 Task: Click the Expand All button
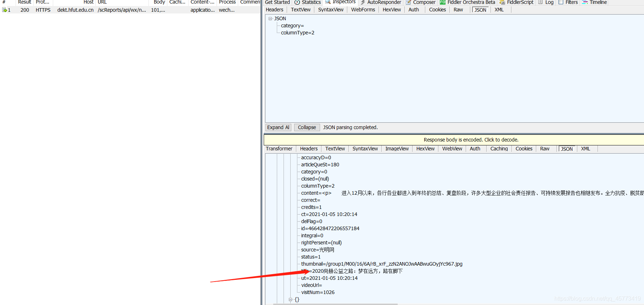click(x=278, y=127)
